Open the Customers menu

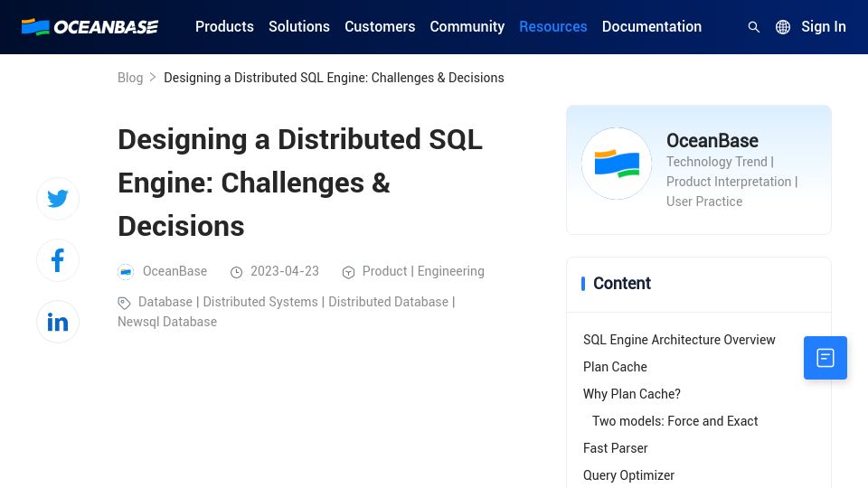pyautogui.click(x=380, y=26)
